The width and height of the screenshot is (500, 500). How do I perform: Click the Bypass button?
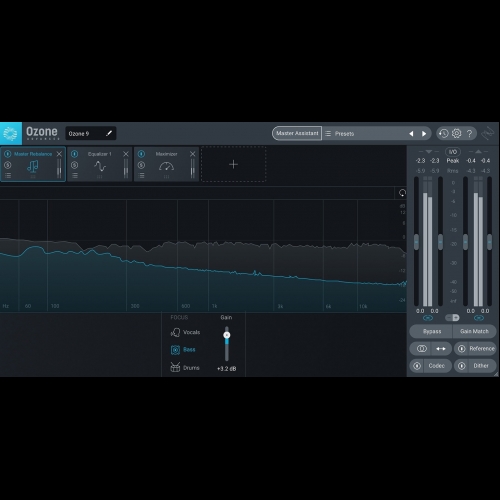[x=432, y=331]
